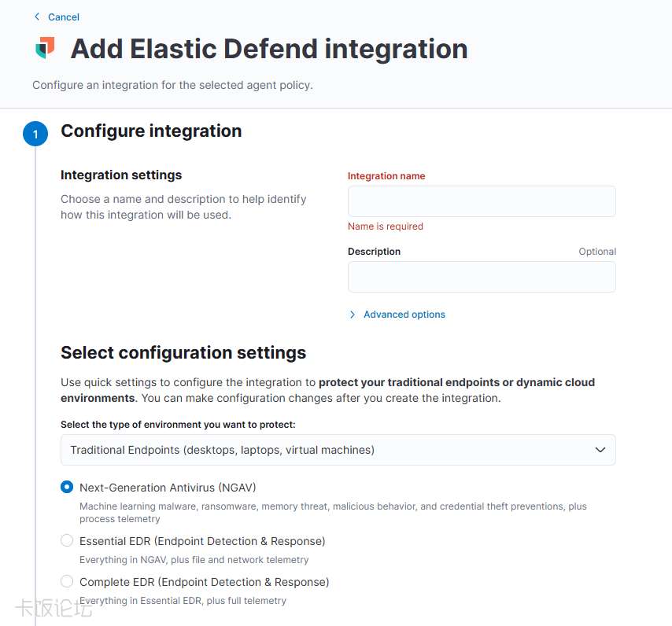Click the back chevron beside Cancel
Viewport: 672px width, 626px height.
coord(37,17)
